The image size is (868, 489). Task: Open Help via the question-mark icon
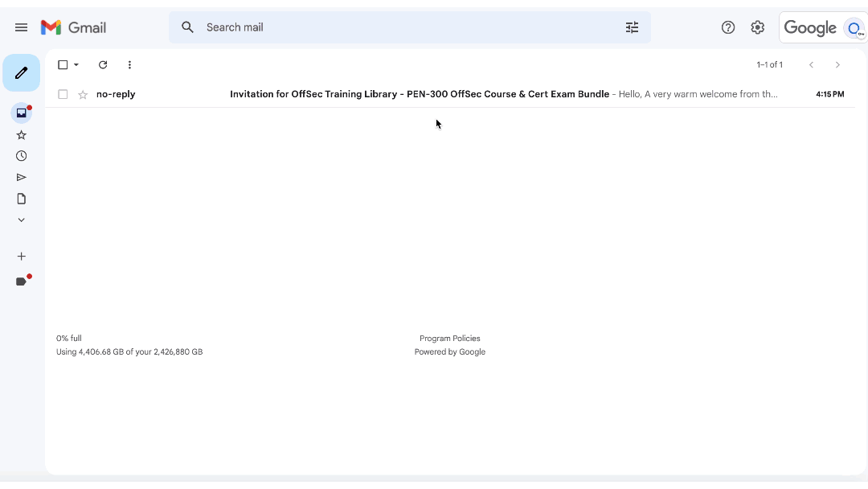[x=728, y=27]
